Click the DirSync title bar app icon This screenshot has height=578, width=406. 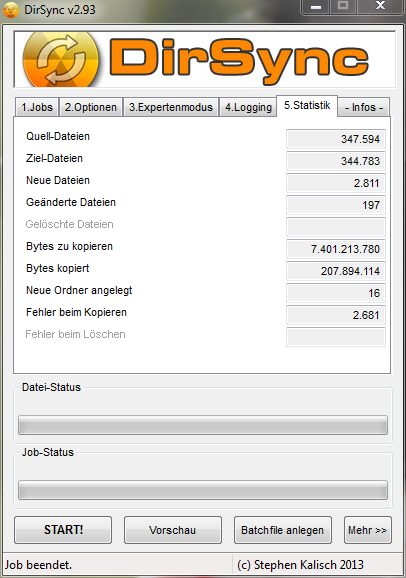coord(11,9)
